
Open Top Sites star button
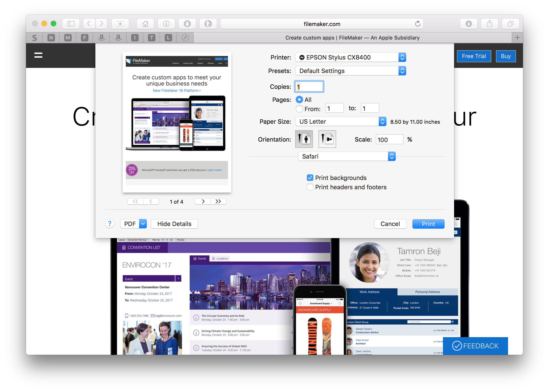click(120, 24)
